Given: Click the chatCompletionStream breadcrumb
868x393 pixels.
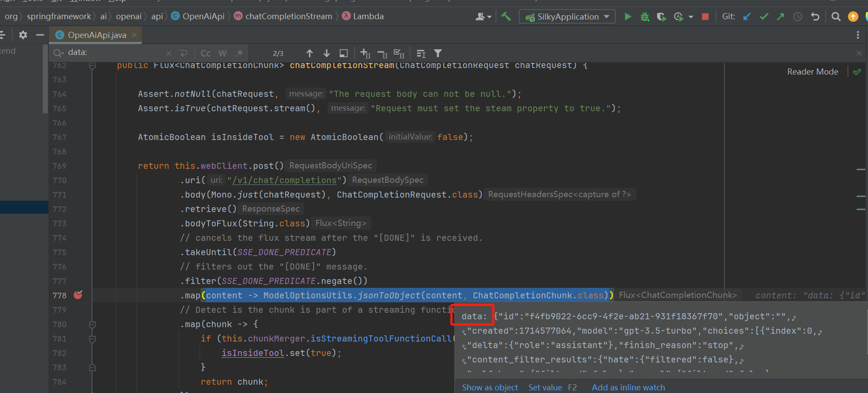Looking at the screenshot, I should [284, 16].
